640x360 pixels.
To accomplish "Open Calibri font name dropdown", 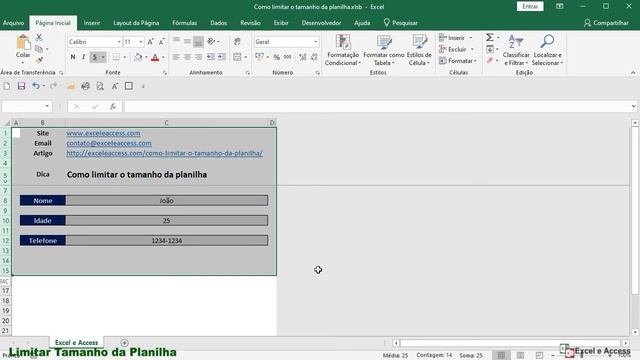I will [119, 42].
